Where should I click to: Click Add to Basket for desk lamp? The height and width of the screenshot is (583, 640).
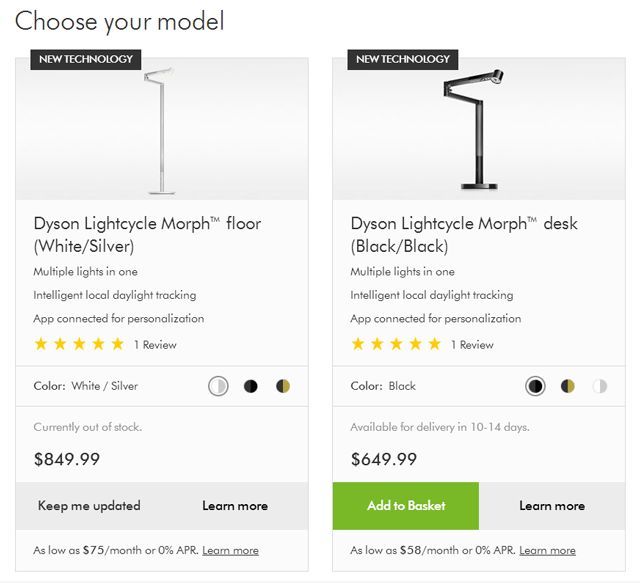[406, 506]
